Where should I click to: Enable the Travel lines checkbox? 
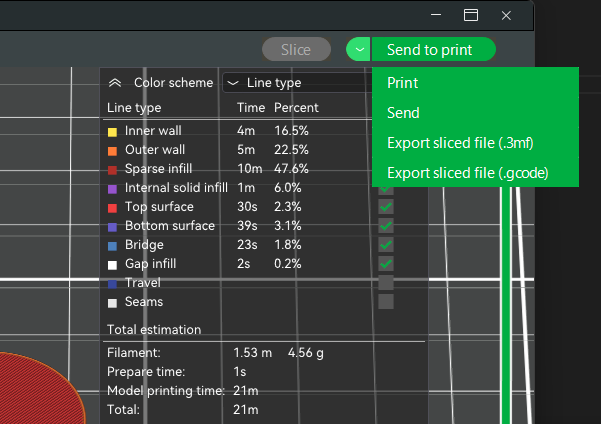click(x=386, y=283)
